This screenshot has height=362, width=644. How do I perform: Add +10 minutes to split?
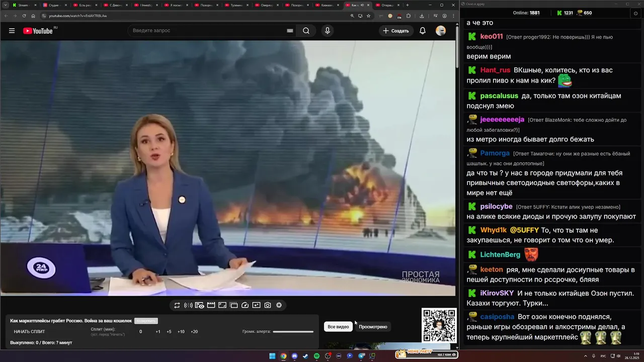point(181,332)
